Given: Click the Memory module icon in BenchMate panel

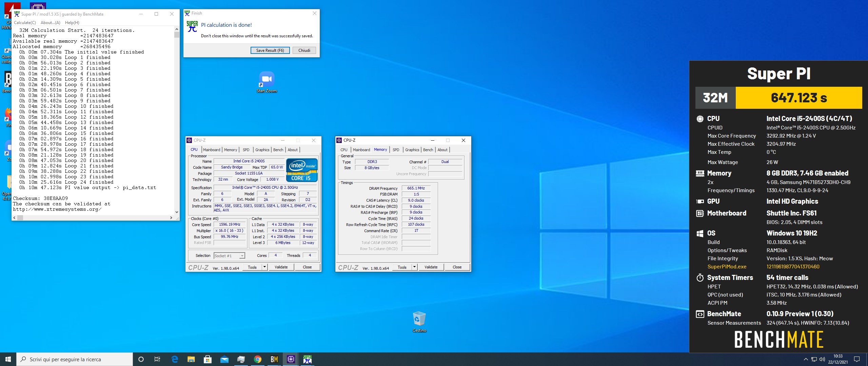Looking at the screenshot, I should pyautogui.click(x=700, y=174).
